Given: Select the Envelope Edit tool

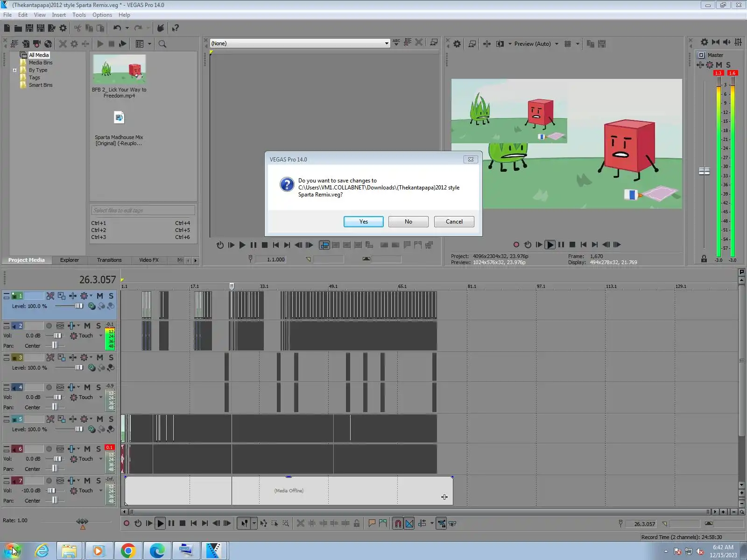Looking at the screenshot, I should coord(264,524).
